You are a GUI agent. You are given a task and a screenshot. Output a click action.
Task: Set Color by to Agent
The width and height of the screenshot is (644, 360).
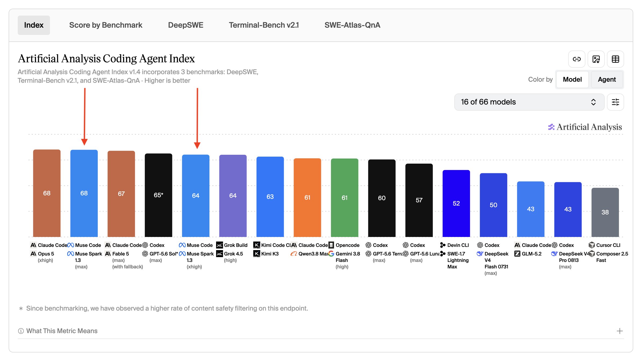607,80
